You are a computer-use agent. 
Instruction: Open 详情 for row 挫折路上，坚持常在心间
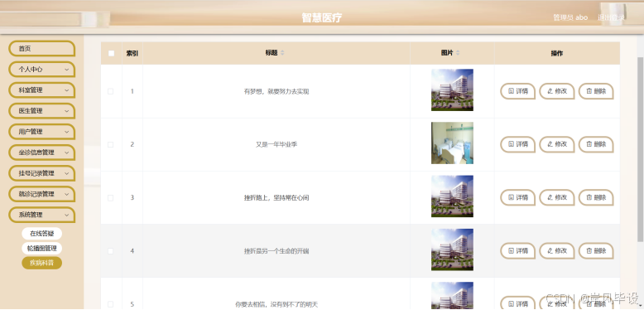(517, 197)
